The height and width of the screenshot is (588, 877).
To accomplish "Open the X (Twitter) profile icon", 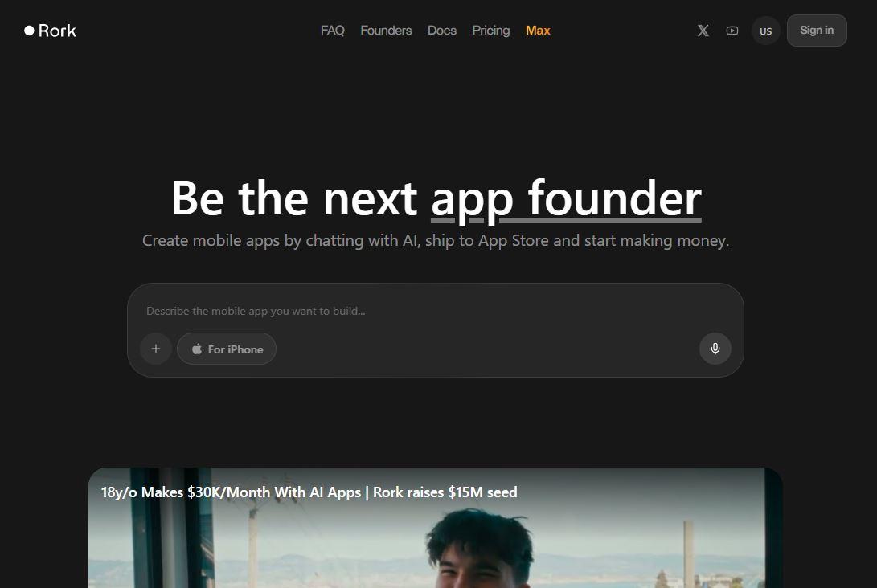I will click(703, 31).
